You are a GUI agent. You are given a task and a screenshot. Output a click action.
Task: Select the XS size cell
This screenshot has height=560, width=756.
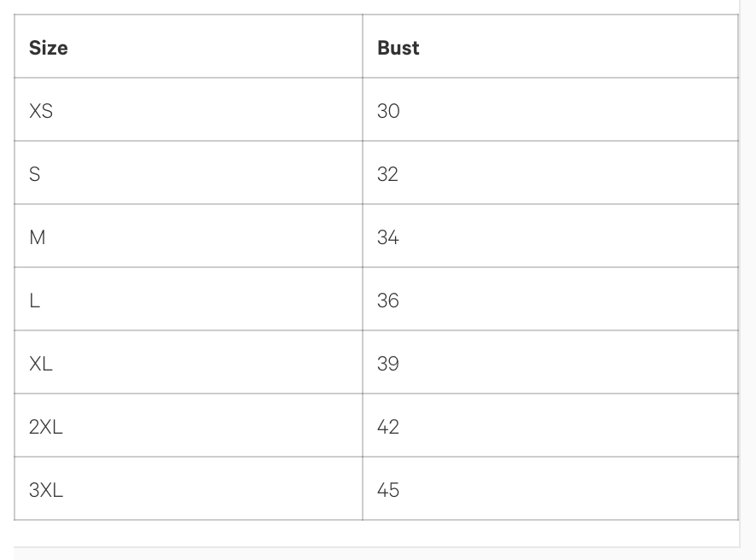[x=41, y=111]
